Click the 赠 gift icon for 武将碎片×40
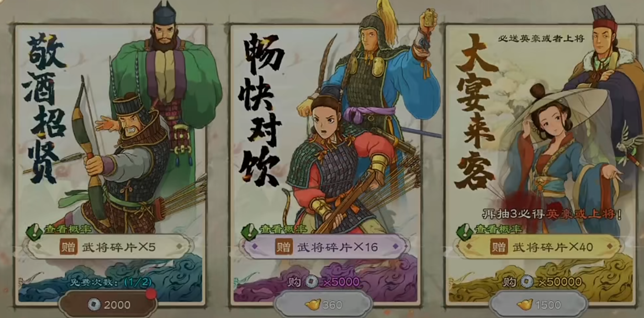Screen dimensions: 644x318 (x=499, y=247)
